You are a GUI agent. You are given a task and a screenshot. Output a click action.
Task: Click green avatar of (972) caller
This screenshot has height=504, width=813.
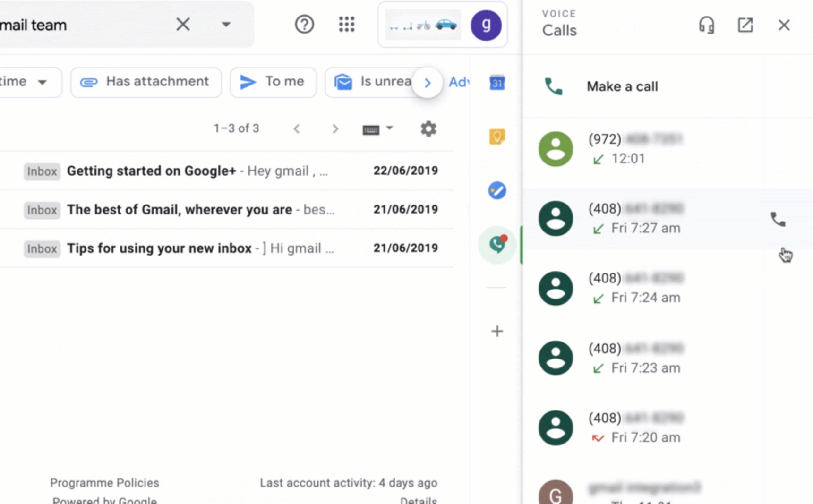556,149
